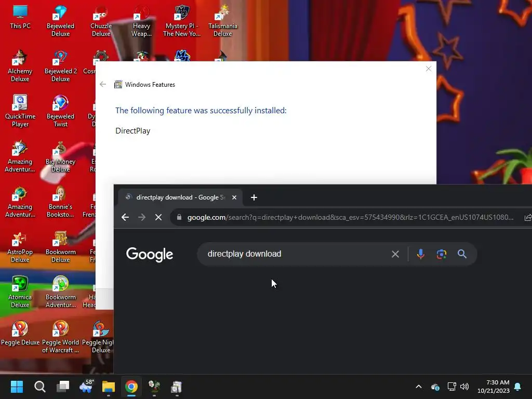Click the directplay download search field
Image resolution: width=532 pixels, height=399 pixels.
coord(295,254)
